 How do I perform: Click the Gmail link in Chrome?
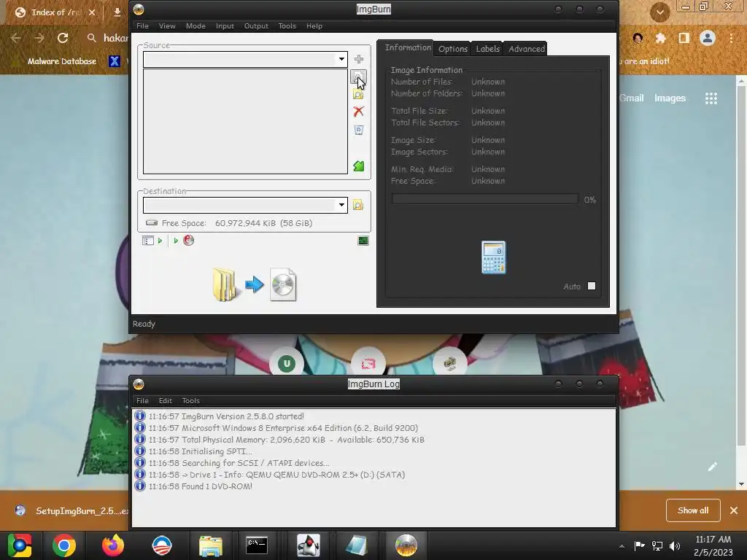[x=632, y=98]
